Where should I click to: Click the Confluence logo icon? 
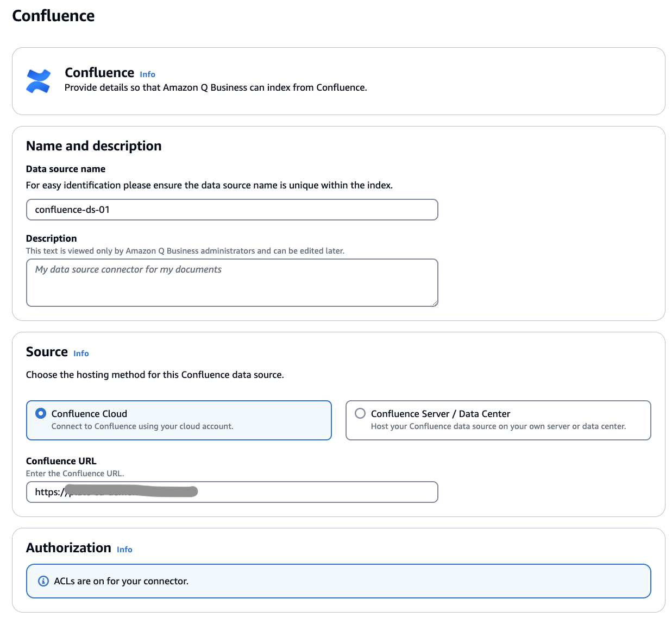pyautogui.click(x=38, y=81)
